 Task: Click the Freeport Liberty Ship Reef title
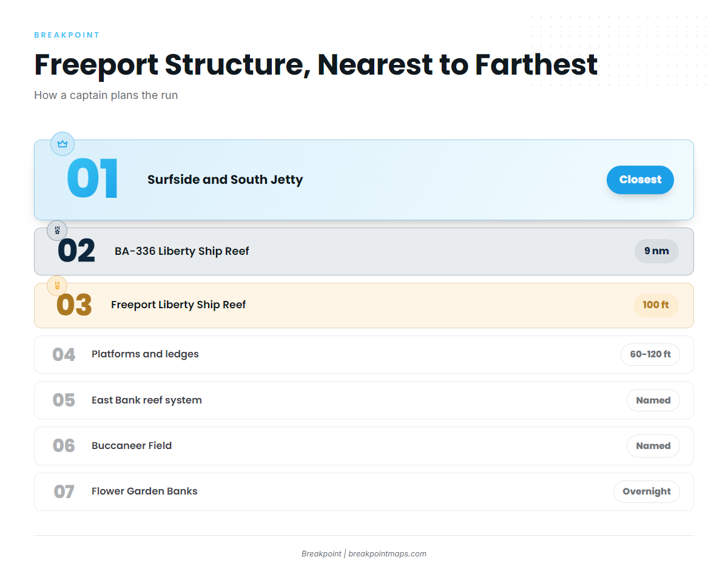178,305
